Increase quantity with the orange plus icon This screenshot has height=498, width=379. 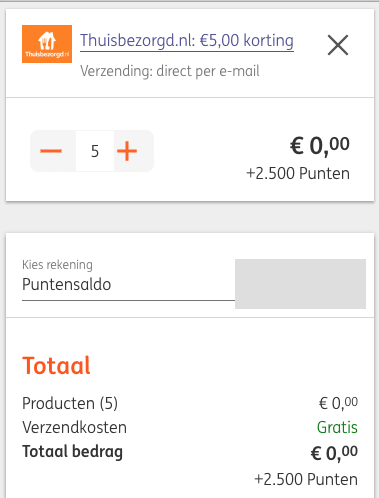pyautogui.click(x=127, y=151)
